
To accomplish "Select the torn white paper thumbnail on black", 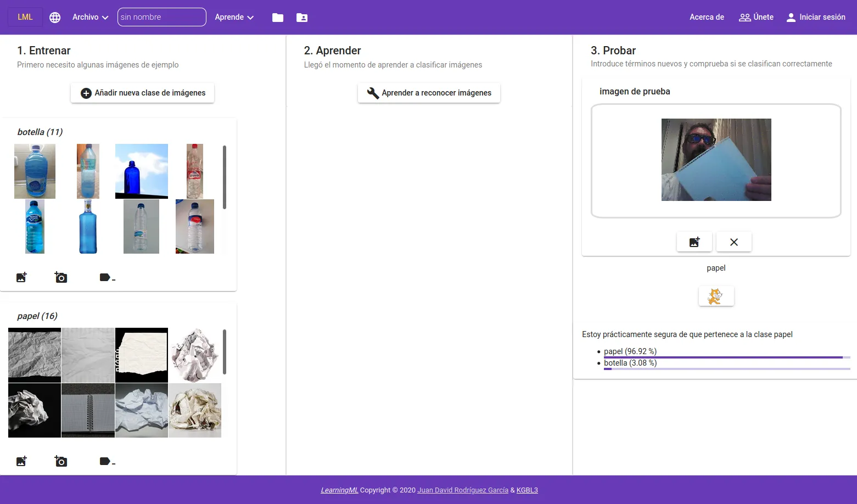I will pyautogui.click(x=142, y=355).
